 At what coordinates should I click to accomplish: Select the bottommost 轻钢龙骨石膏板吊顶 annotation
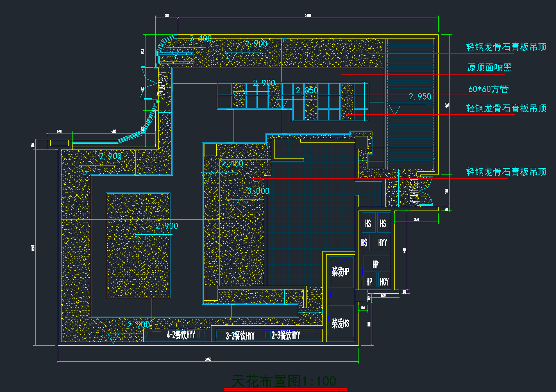click(x=506, y=172)
